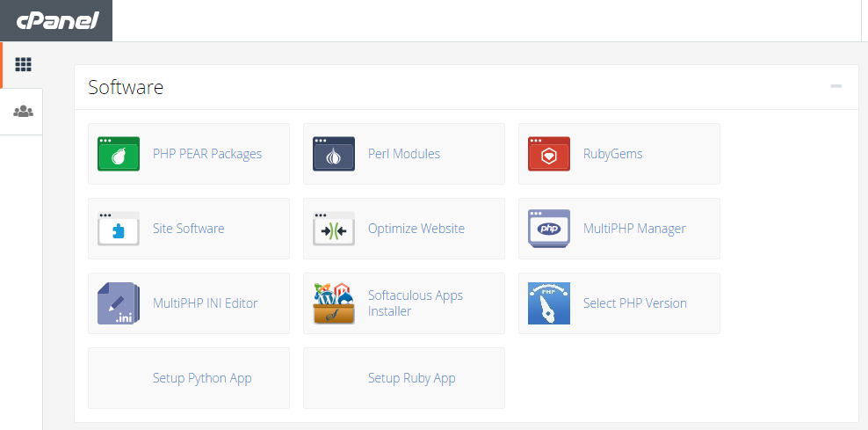Open the RubyGems link
This screenshot has height=430, width=868.
coord(613,154)
